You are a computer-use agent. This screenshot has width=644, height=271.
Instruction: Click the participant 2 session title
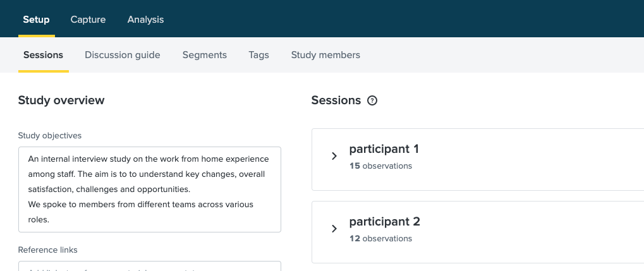(384, 222)
